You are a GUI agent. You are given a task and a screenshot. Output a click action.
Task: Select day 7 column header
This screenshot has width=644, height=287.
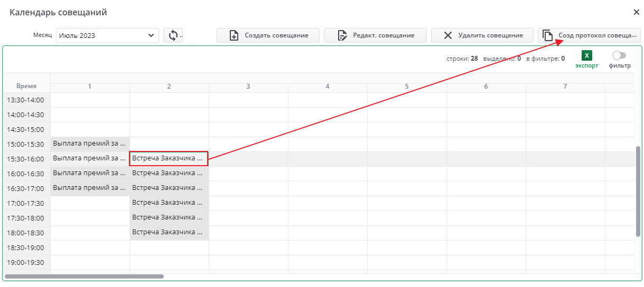pyautogui.click(x=565, y=86)
